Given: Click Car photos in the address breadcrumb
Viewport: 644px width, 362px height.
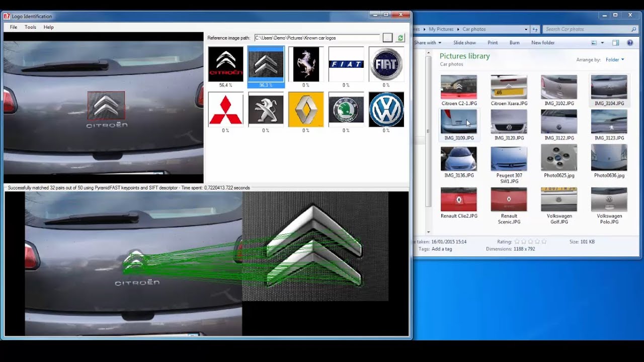Looking at the screenshot, I should [474, 29].
